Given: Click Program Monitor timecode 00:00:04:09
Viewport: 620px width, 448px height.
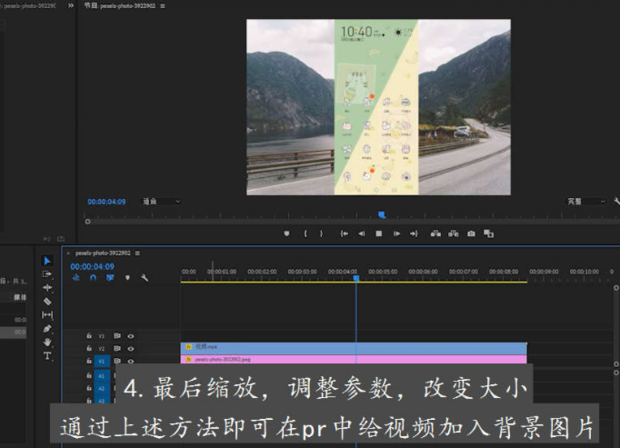Looking at the screenshot, I should point(106,202).
